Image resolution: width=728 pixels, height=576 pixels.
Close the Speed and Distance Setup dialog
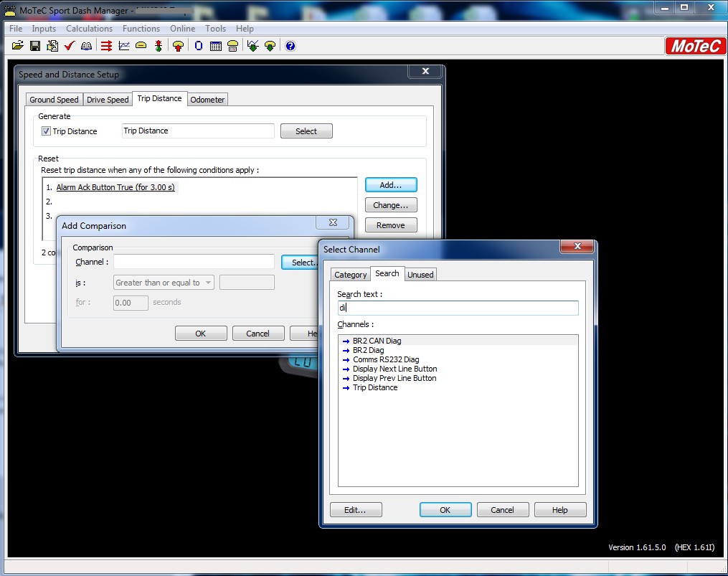pos(425,71)
